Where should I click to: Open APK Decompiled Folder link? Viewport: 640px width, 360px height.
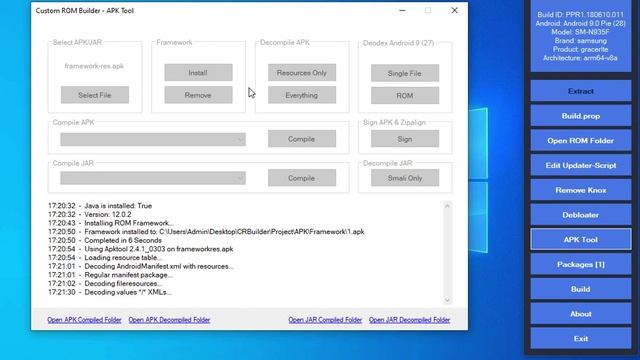[169, 320]
